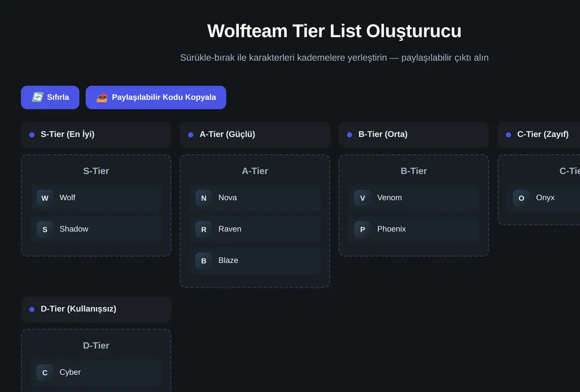Image resolution: width=580 pixels, height=392 pixels.
Task: Copy shareable code with Paylaşılabilir Kodu Kopyala
Action: click(x=156, y=97)
